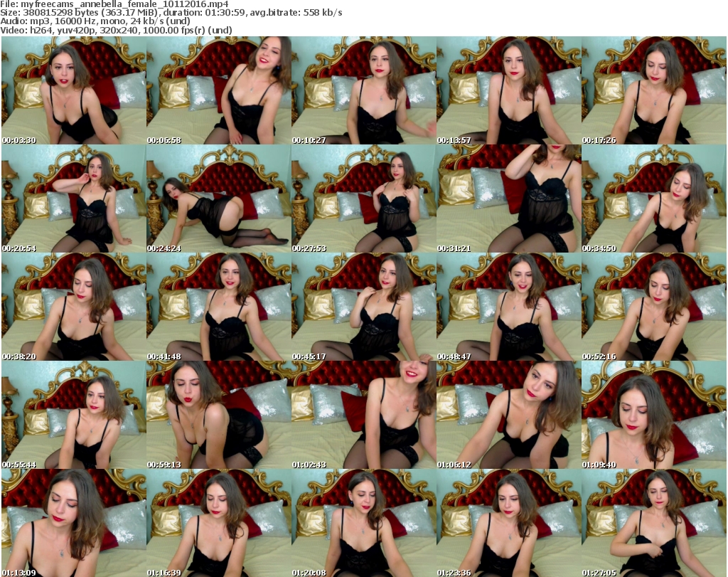The width and height of the screenshot is (728, 577).
Task: Click the 'File:' name line in the header
Action: (114, 4)
